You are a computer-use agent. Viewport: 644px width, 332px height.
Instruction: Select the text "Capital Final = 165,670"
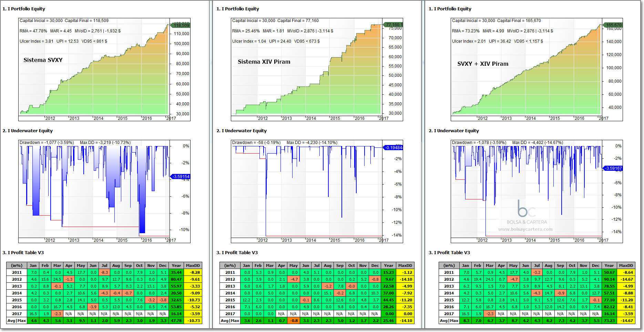tap(519, 21)
